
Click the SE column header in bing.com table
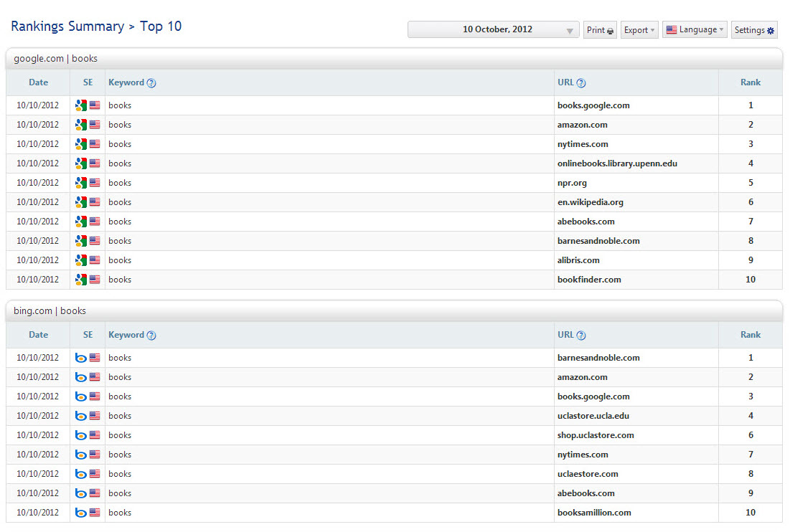(x=88, y=335)
